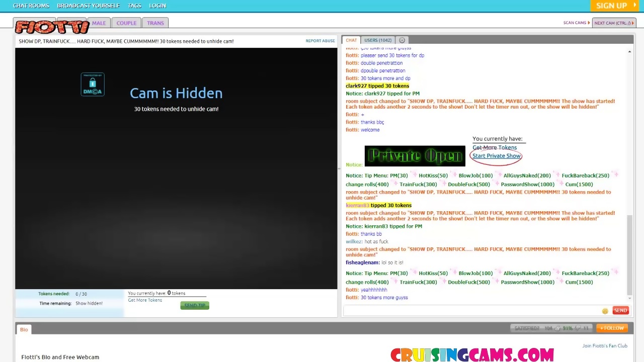Click the DMCA protection badge

pos(93,84)
